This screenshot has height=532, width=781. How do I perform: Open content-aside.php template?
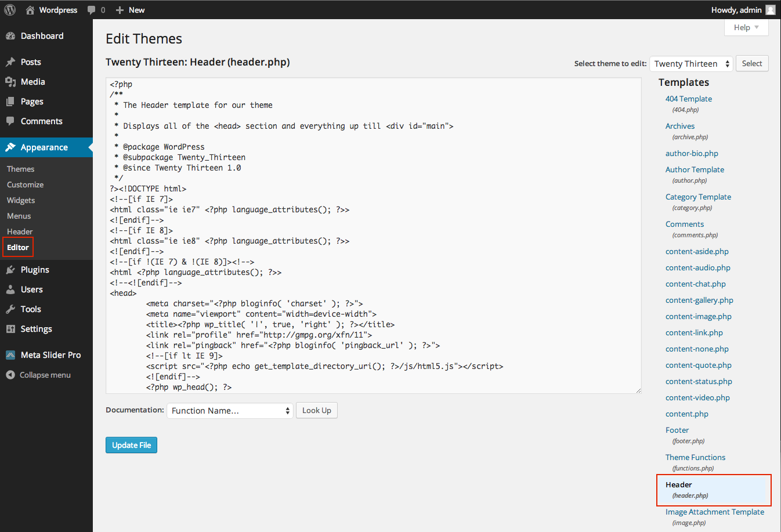697,251
